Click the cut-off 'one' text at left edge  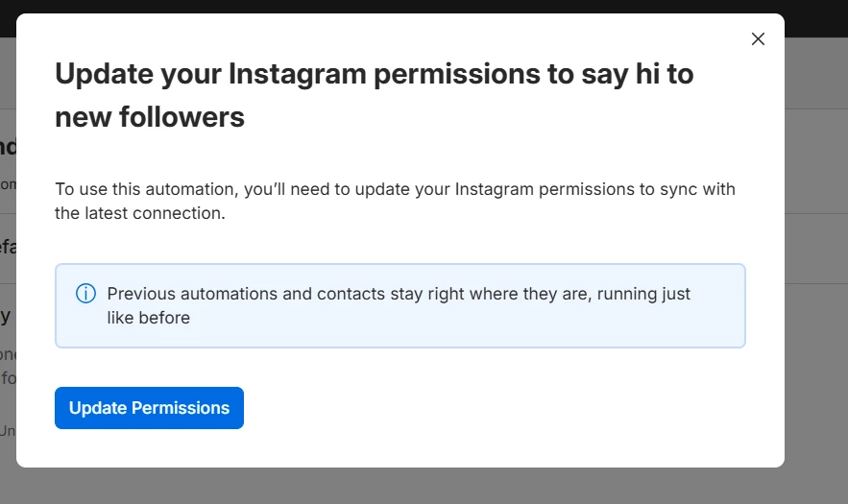click(8, 352)
